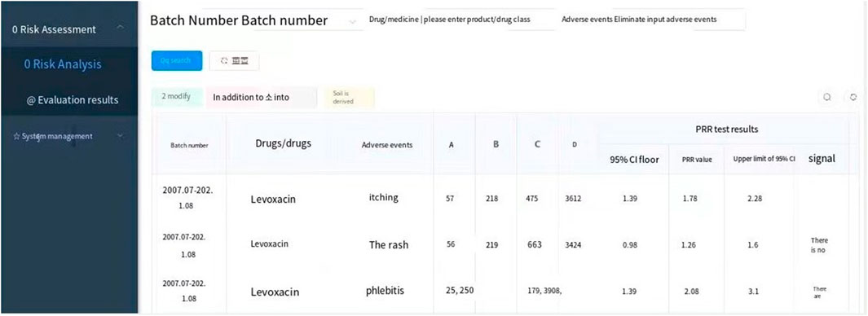The height and width of the screenshot is (316, 868).
Task: Click the Drugs/drugs column header
Action: click(284, 143)
